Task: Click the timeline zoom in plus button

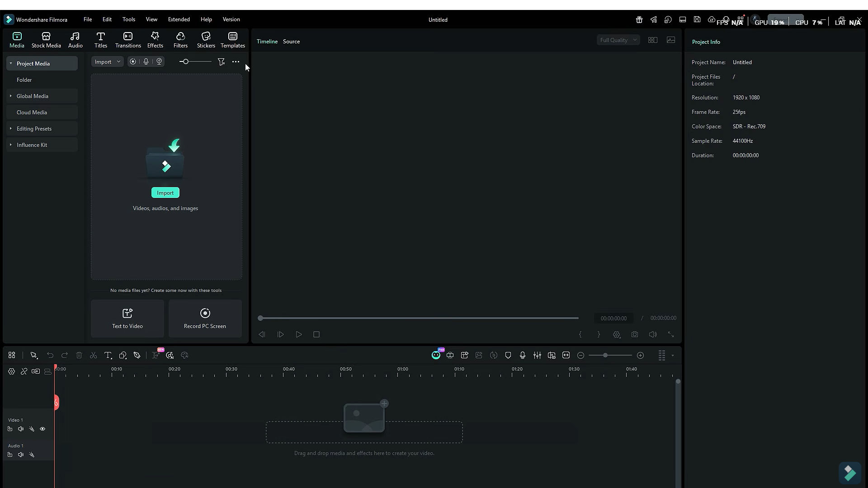Action: tap(641, 356)
